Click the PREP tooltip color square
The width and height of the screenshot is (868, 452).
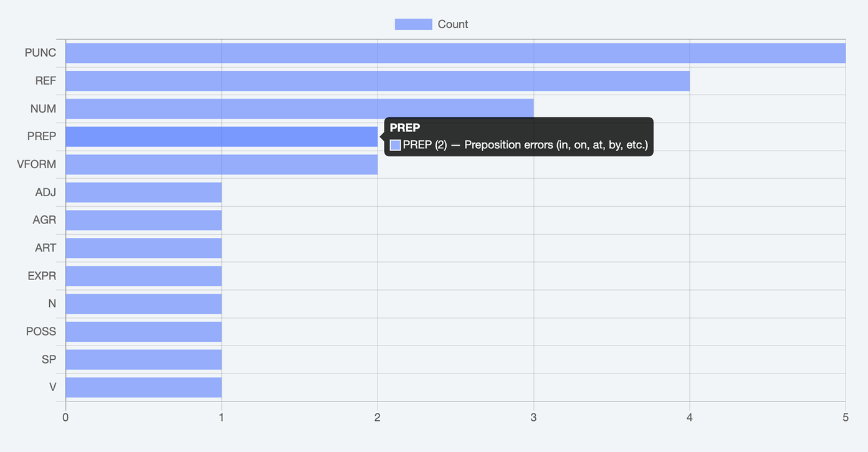pos(395,145)
